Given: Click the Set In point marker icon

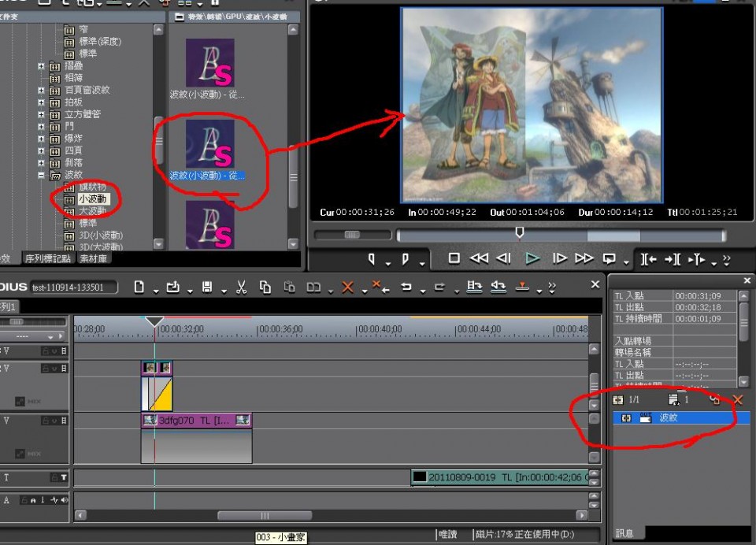Looking at the screenshot, I should click(372, 258).
